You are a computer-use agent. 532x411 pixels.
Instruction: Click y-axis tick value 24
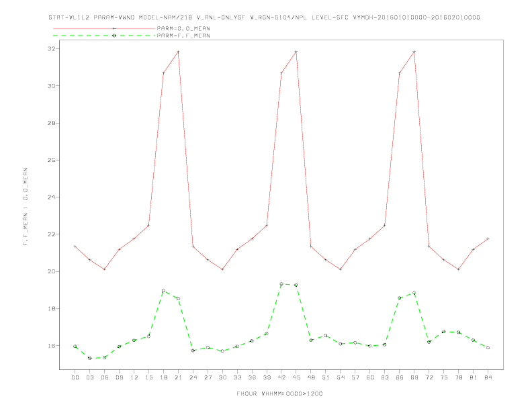point(52,197)
